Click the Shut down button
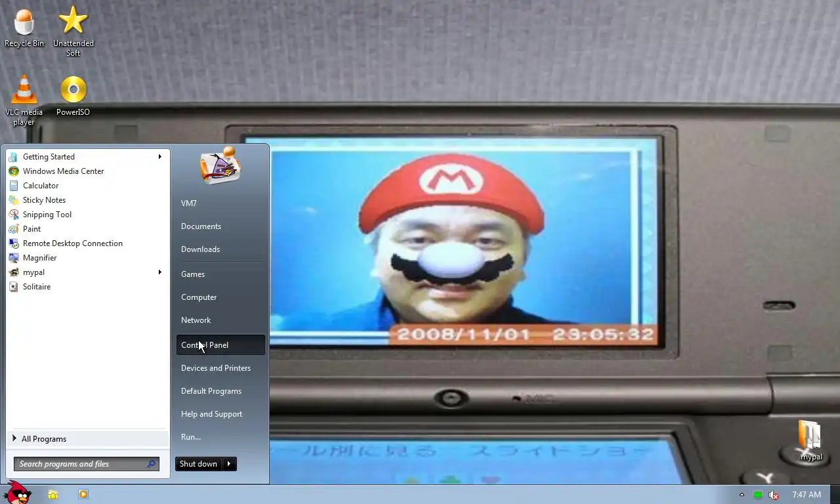 click(198, 464)
